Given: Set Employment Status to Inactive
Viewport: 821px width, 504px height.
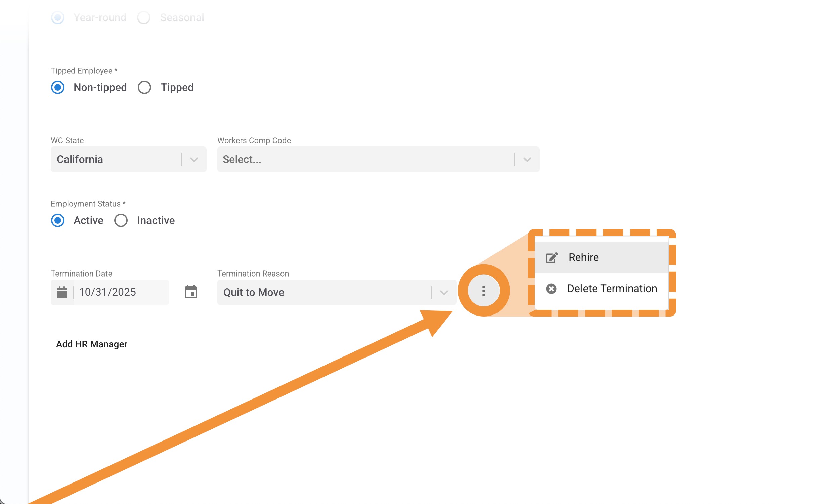Looking at the screenshot, I should 121,220.
